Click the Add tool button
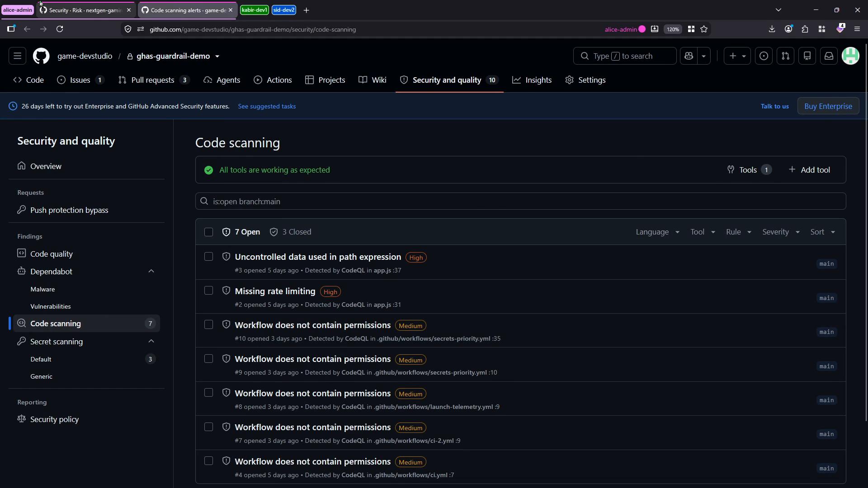 (809, 170)
